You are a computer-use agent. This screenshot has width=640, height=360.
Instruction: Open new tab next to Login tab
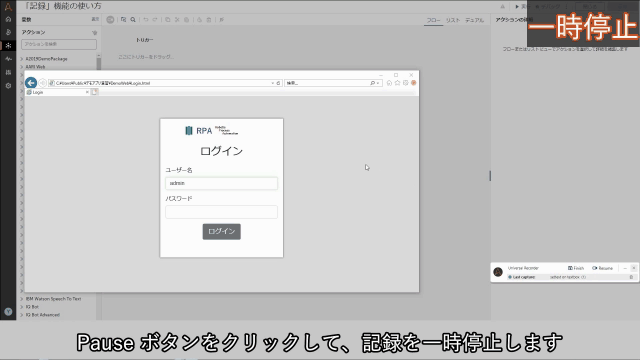pyautogui.click(x=94, y=92)
